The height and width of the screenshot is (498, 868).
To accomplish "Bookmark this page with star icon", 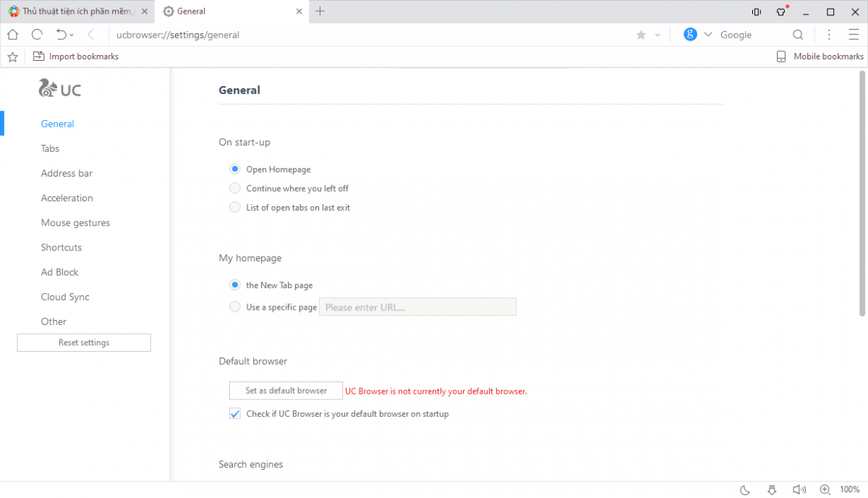I will (641, 35).
